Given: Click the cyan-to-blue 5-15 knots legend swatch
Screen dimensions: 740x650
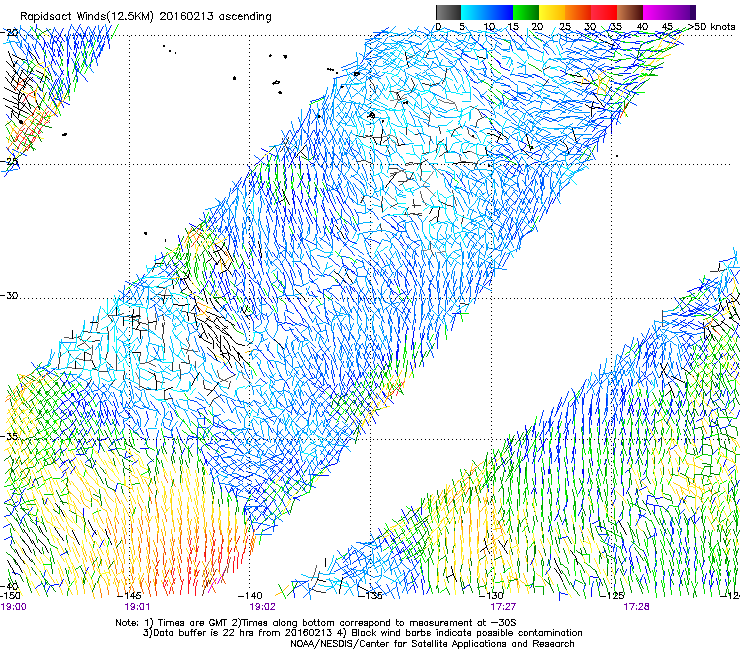Looking at the screenshot, I should pos(487,13).
